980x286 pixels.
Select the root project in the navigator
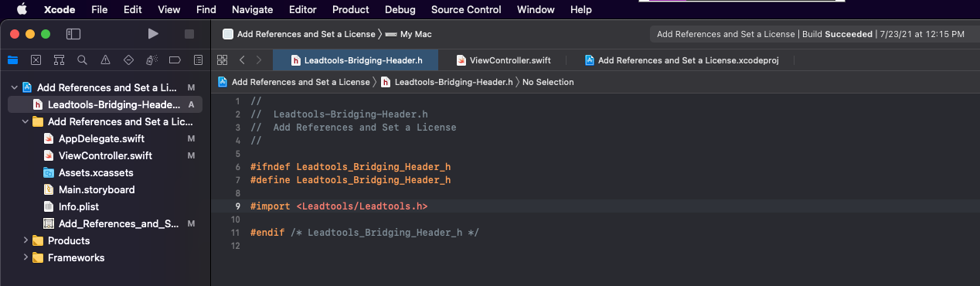click(105, 87)
